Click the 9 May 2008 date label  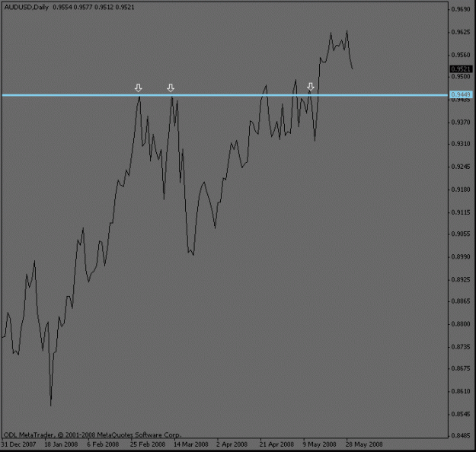tap(319, 444)
